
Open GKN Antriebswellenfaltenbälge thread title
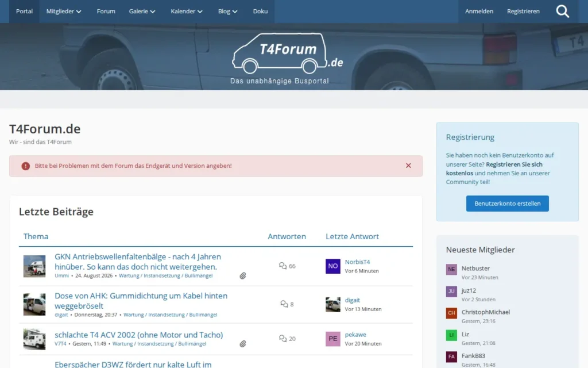click(138, 262)
